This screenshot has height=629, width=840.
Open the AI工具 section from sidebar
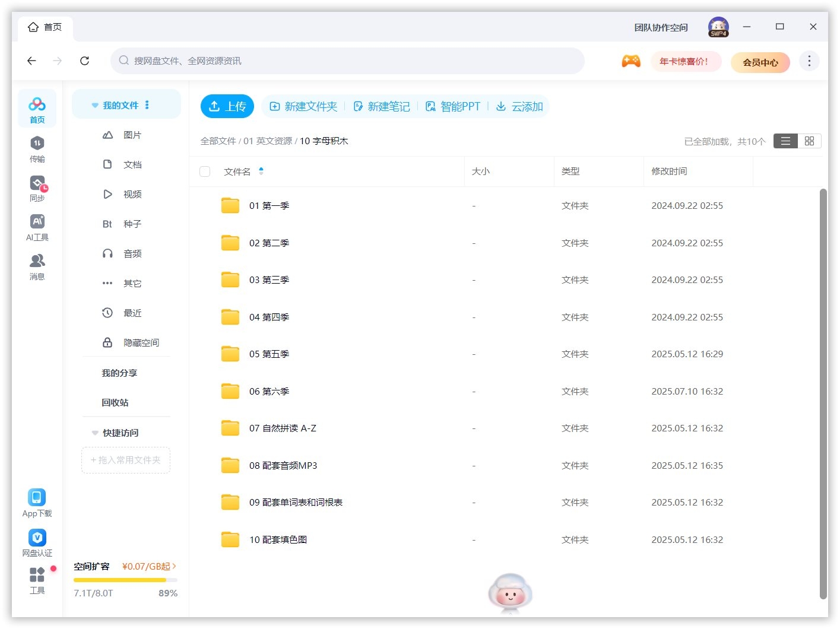(x=37, y=226)
